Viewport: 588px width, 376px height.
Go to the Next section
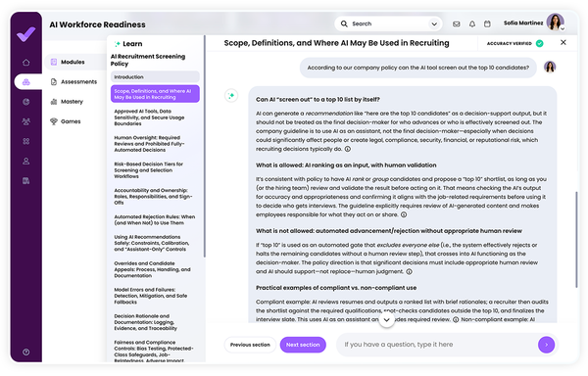303,345
